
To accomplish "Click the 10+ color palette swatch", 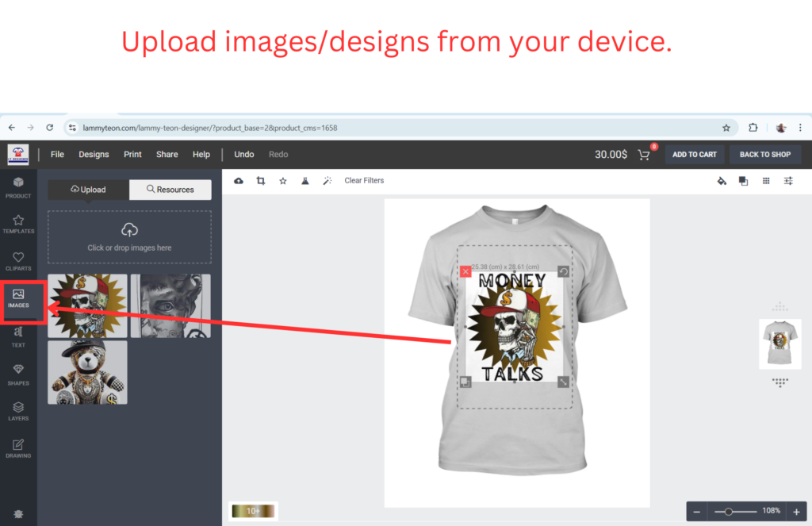I will 253,511.
